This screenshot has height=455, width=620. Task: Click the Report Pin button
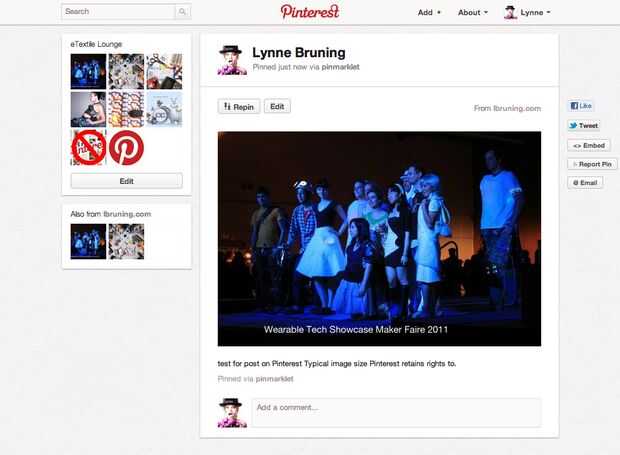click(592, 164)
